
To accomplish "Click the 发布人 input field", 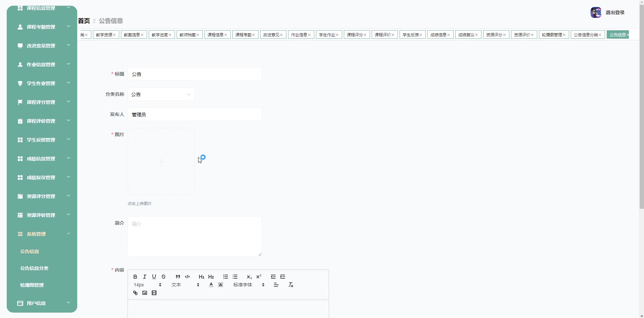I will [x=195, y=114].
